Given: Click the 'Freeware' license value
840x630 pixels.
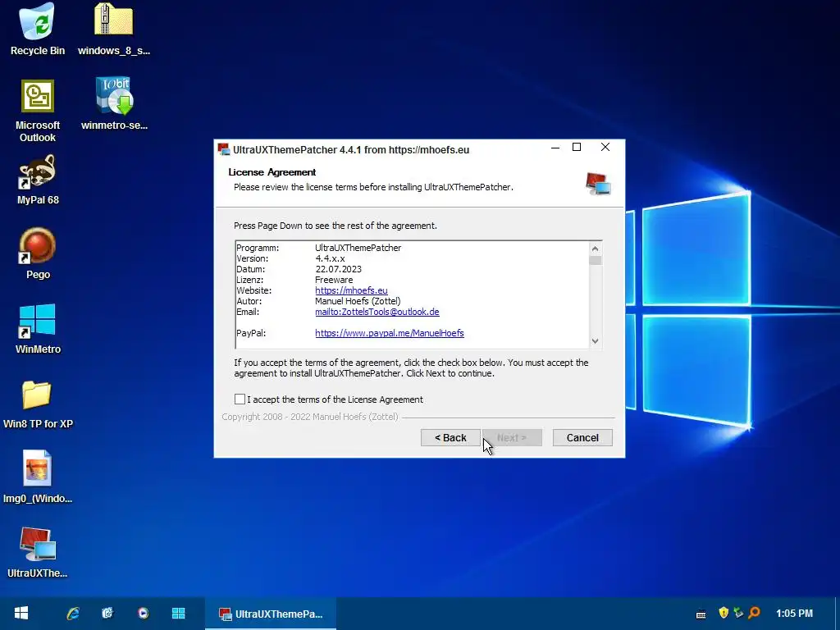Looking at the screenshot, I should tap(334, 280).
